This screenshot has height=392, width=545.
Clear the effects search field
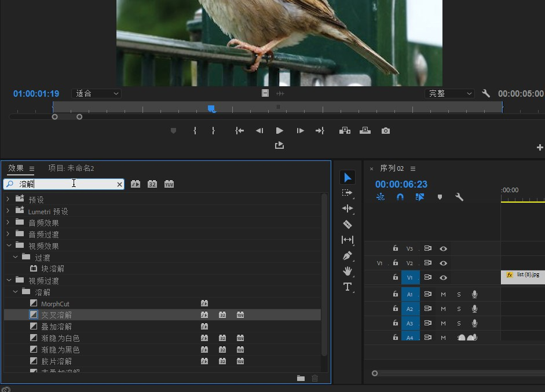[x=119, y=184]
